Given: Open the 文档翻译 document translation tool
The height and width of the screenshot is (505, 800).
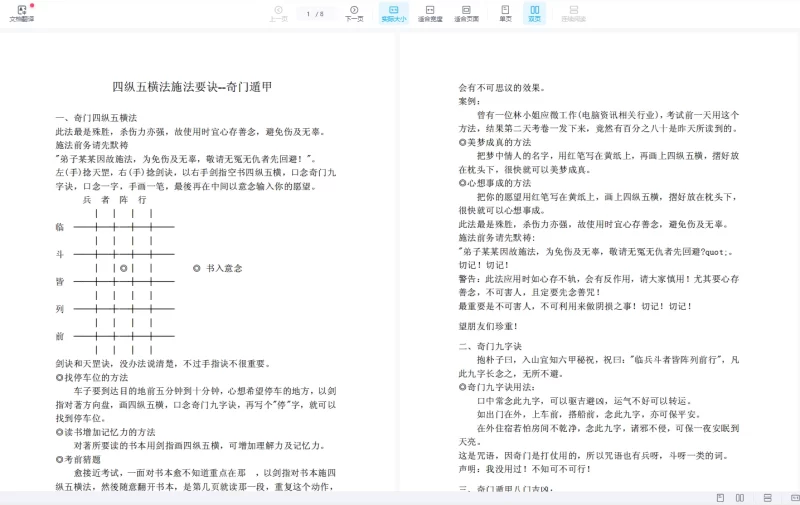Looking at the screenshot, I should [x=21, y=13].
